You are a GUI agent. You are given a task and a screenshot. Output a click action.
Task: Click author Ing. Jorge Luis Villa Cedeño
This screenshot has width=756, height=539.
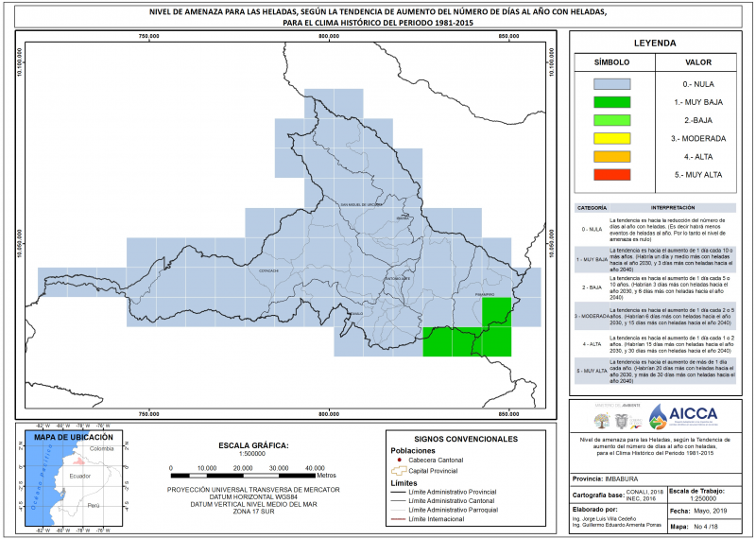[x=604, y=519]
